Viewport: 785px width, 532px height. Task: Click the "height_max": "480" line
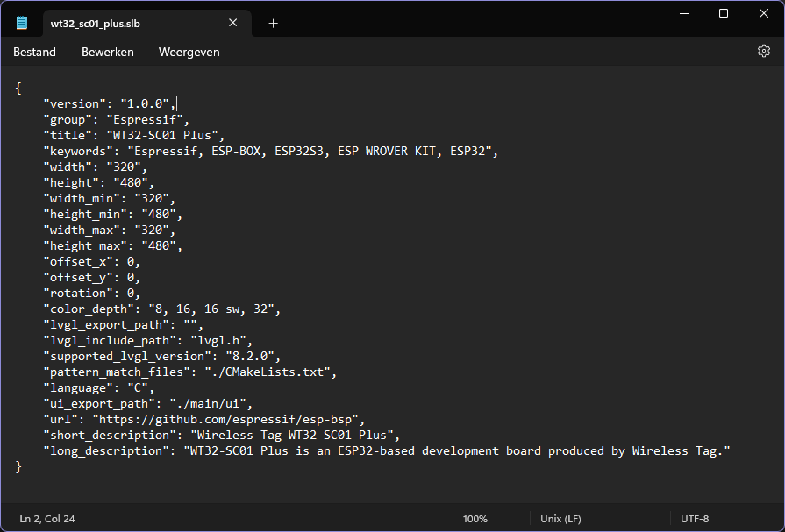pos(112,245)
